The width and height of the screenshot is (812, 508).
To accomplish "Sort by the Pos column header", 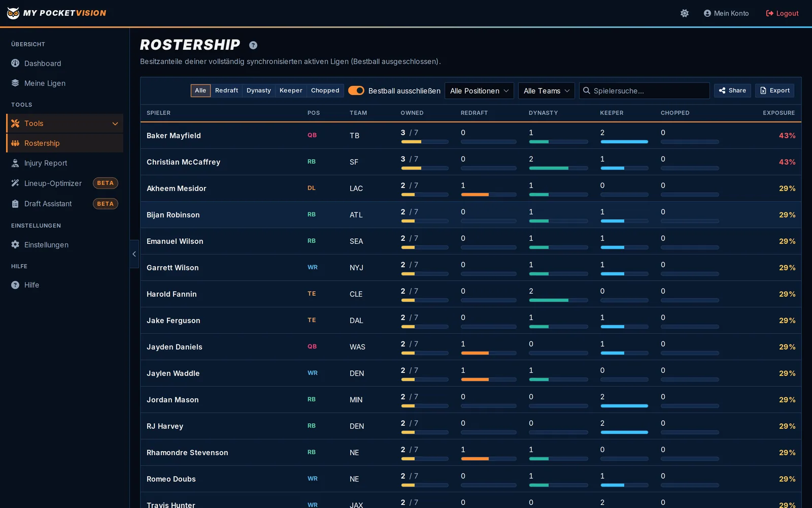I will coord(314,113).
